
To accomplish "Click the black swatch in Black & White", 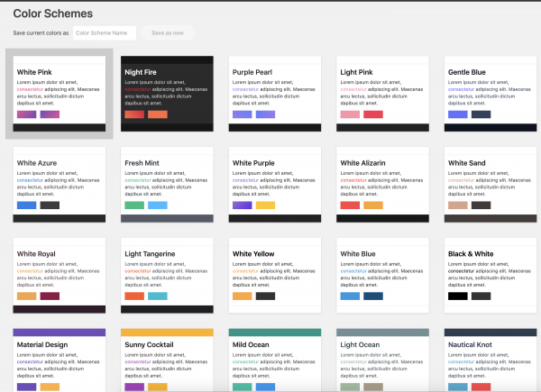I will pyautogui.click(x=458, y=296).
